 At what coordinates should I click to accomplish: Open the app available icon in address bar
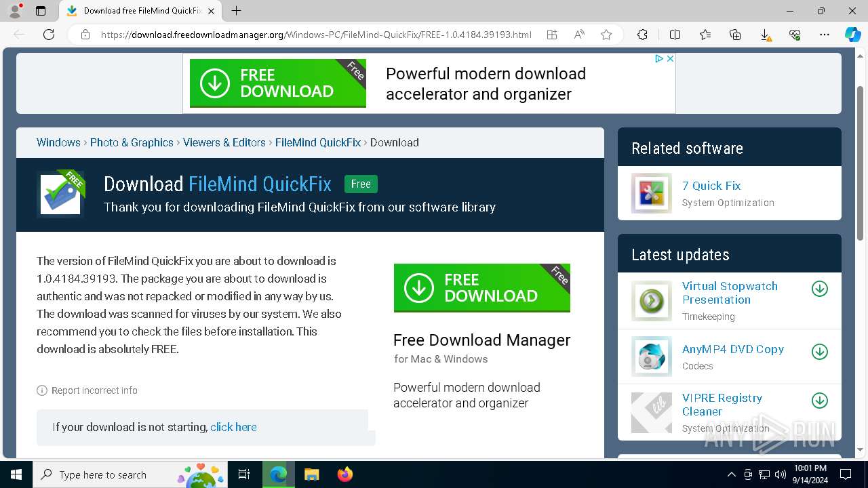tap(552, 35)
